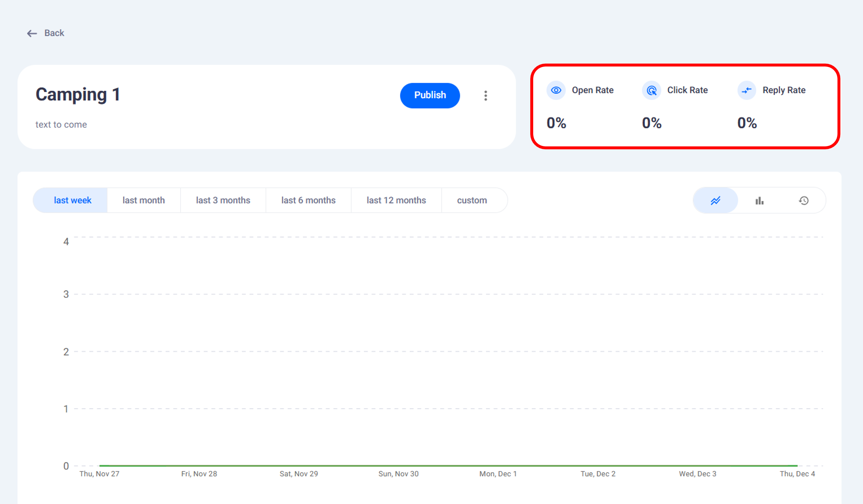The width and height of the screenshot is (863, 504).
Task: Click the Reply Rate arrows icon
Action: (747, 90)
